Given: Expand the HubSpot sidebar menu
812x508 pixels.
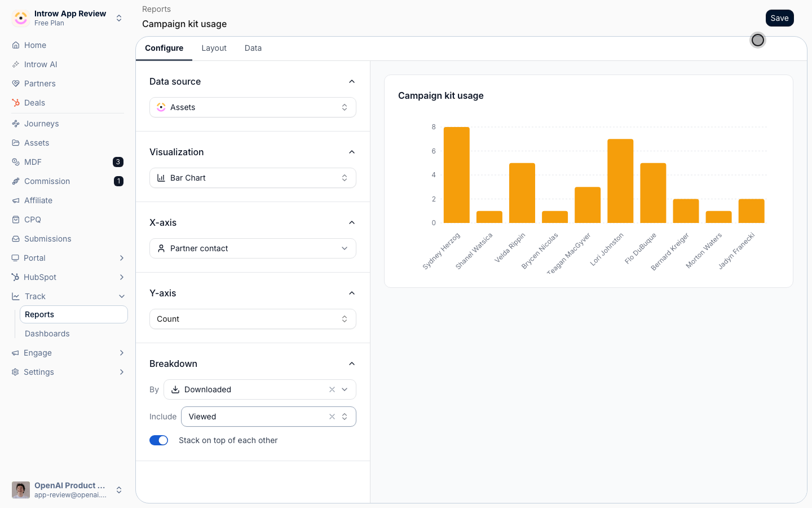Looking at the screenshot, I should [68, 277].
